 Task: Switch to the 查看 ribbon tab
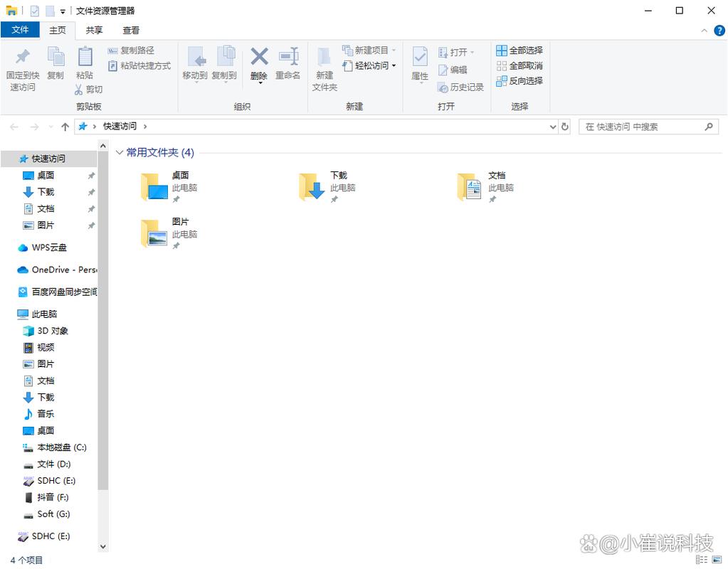pyautogui.click(x=131, y=30)
